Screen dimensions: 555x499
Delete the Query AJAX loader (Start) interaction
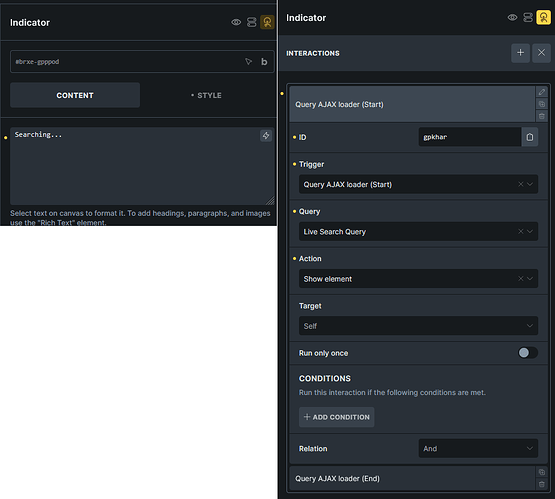coord(542,116)
